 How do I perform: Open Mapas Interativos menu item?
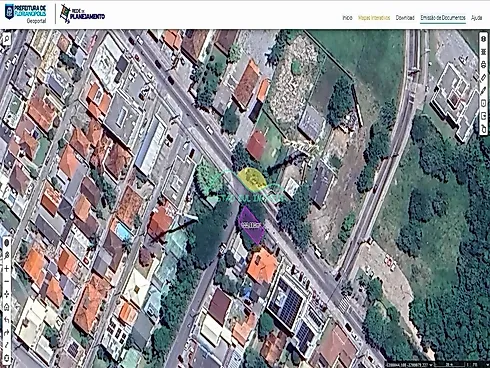374,18
